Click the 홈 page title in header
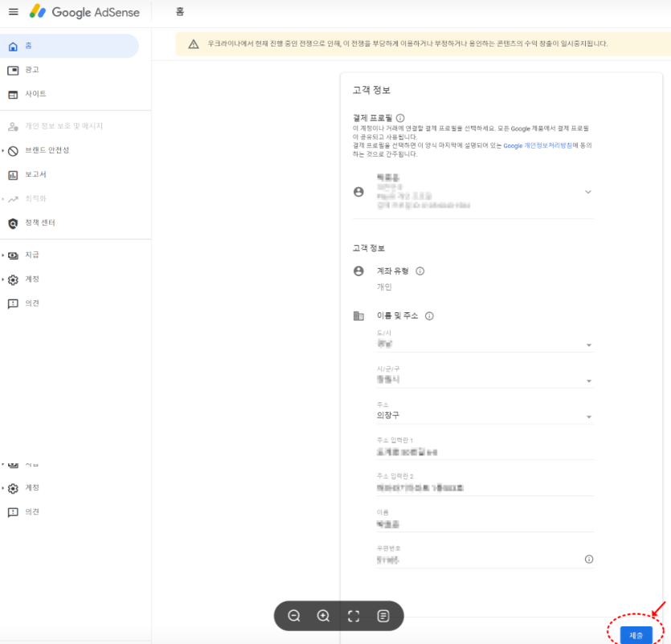 click(180, 12)
